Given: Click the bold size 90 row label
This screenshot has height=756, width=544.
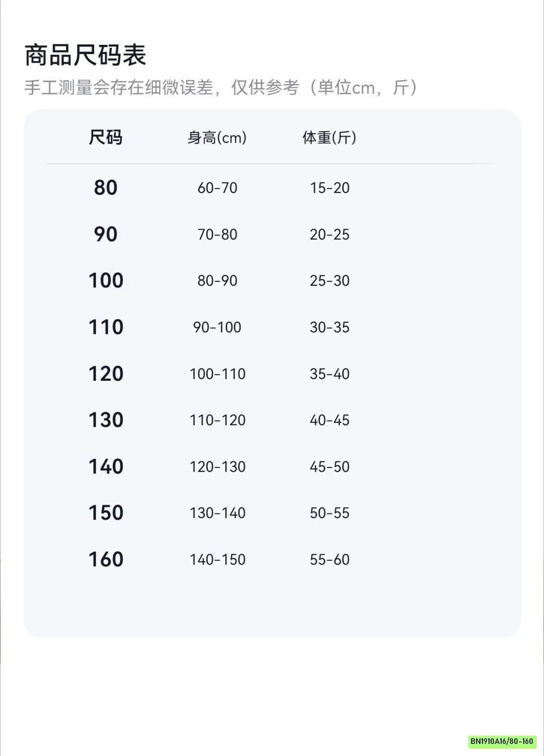Looking at the screenshot, I should coord(105,234).
